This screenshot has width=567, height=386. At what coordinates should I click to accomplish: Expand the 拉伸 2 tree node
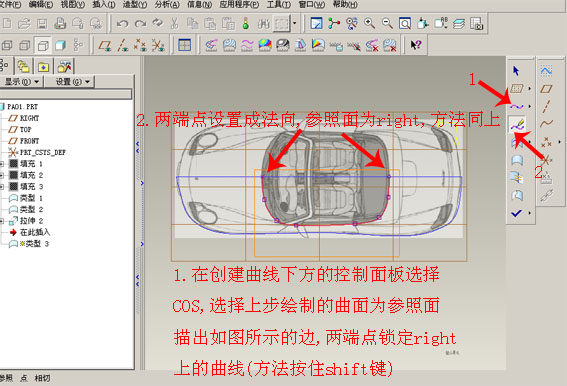(x=1, y=221)
